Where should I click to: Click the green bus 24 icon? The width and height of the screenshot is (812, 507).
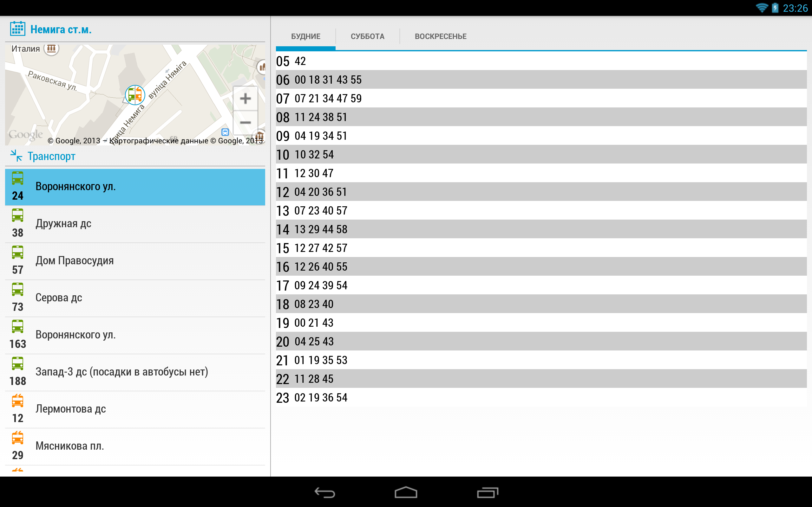point(17,178)
